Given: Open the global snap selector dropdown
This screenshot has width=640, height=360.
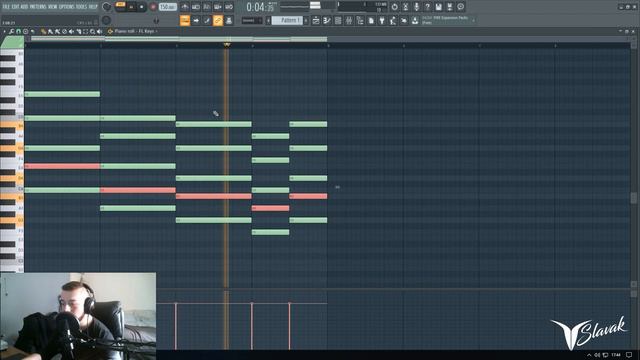Looking at the screenshot, I should (x=251, y=20).
